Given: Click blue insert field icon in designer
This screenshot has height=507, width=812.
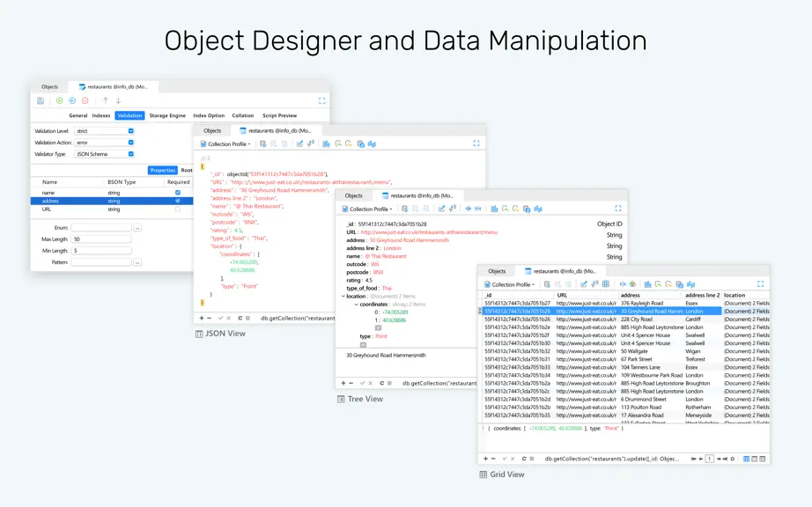Looking at the screenshot, I should tap(72, 101).
